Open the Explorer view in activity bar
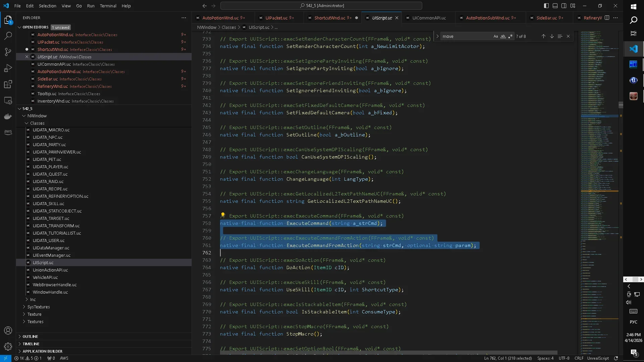Image resolution: width=644 pixels, height=362 pixels. (8, 20)
